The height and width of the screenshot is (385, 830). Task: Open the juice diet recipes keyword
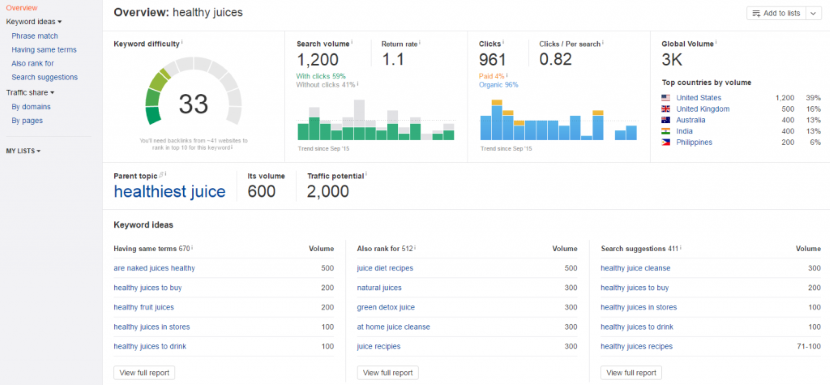tap(385, 268)
